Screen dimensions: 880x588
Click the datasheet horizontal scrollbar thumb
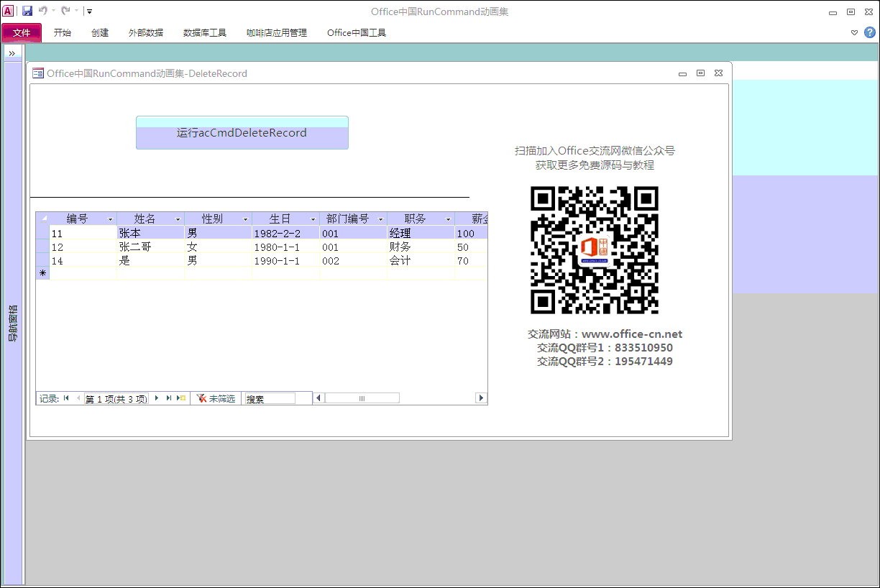coord(362,398)
